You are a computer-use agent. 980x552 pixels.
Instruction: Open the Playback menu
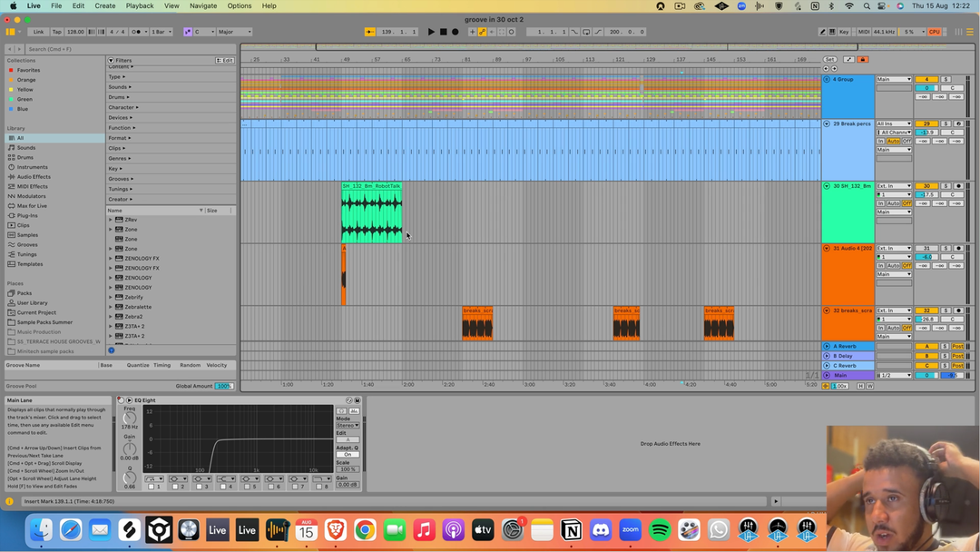[140, 5]
